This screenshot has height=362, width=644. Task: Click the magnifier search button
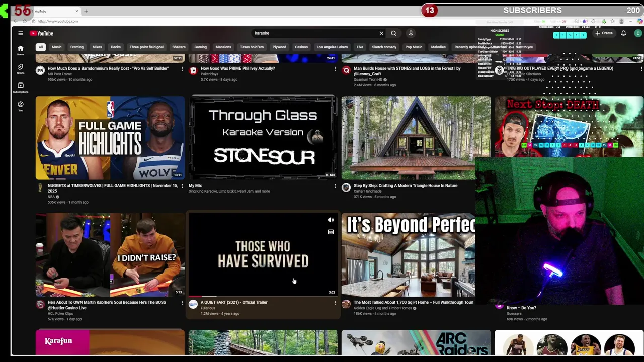[393, 33]
